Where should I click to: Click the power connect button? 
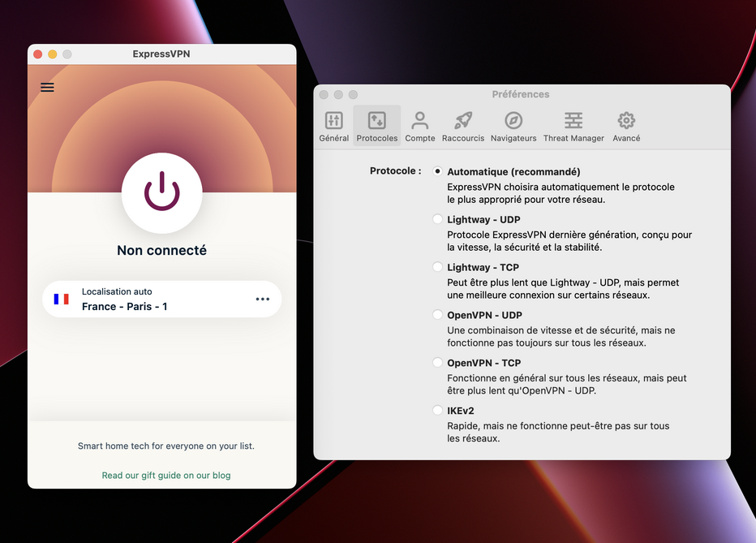click(162, 193)
